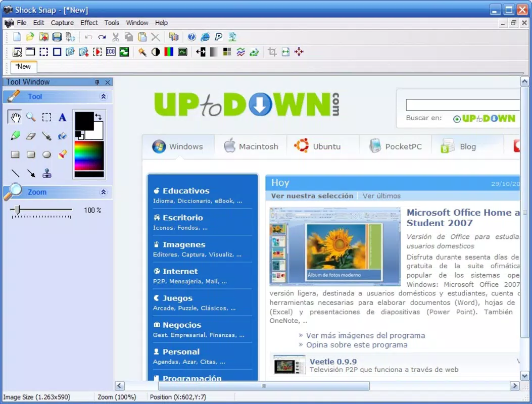Click the UpToDown search input field
This screenshot has width=532, height=404.
(x=463, y=105)
